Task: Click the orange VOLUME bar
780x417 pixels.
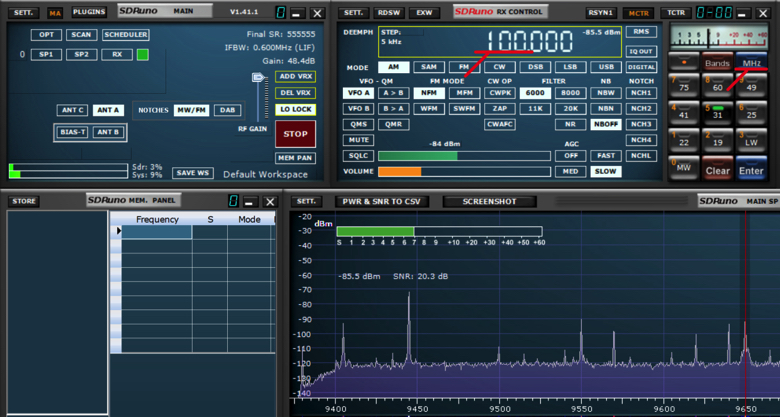Action: [x=399, y=172]
